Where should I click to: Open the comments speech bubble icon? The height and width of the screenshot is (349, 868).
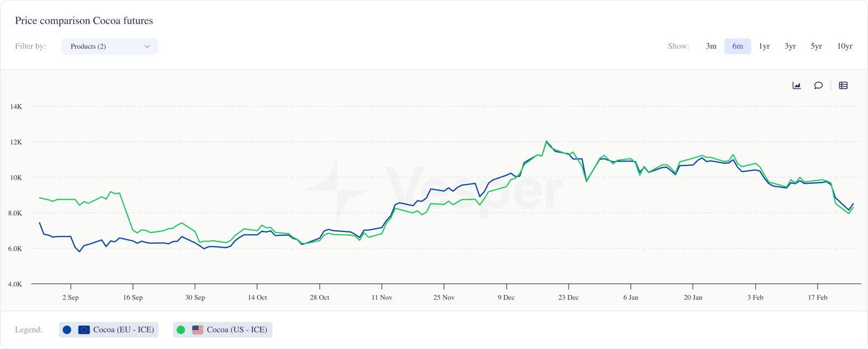coord(818,86)
